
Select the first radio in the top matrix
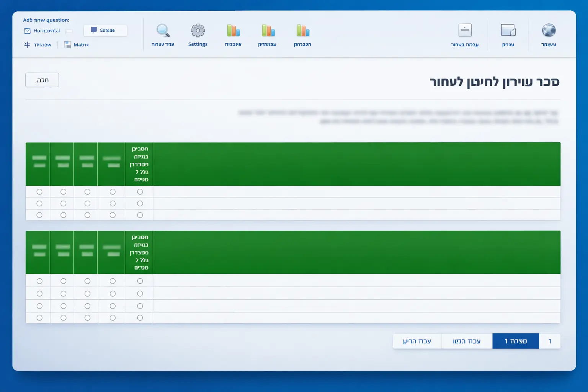(39, 192)
